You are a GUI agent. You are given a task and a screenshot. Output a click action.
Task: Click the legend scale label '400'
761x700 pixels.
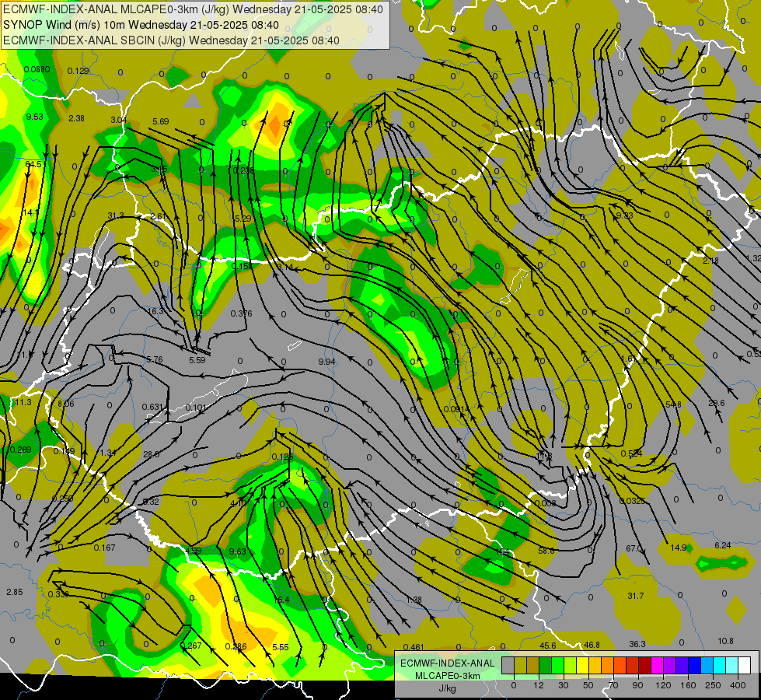(x=738, y=685)
